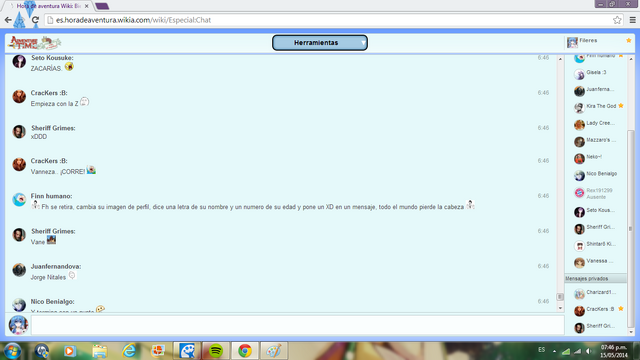The image size is (640, 360).
Task: Click the browser back button
Action: click(8, 20)
